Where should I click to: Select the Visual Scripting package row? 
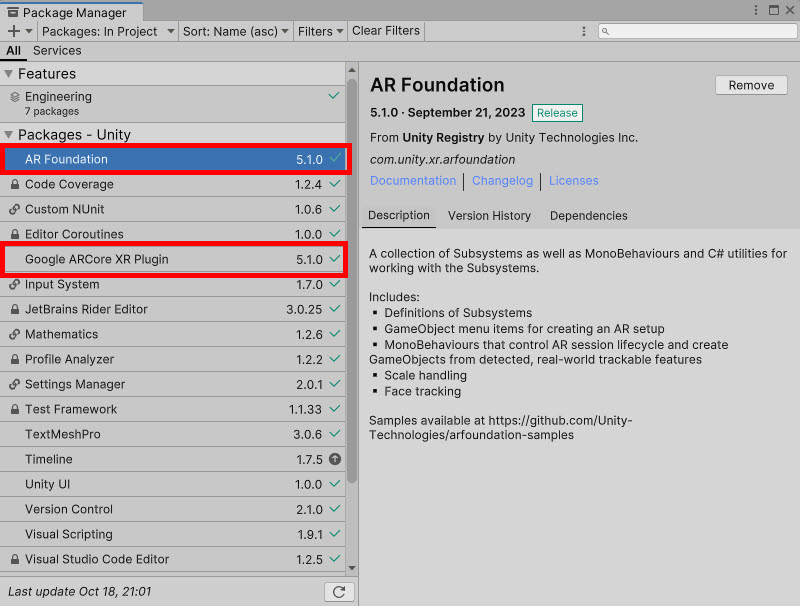pos(172,534)
